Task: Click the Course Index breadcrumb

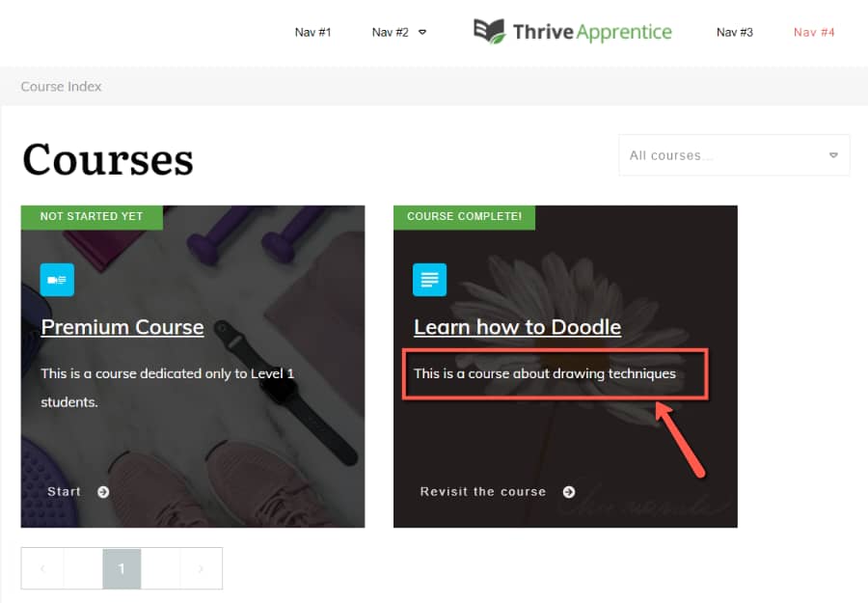Action: (x=61, y=87)
